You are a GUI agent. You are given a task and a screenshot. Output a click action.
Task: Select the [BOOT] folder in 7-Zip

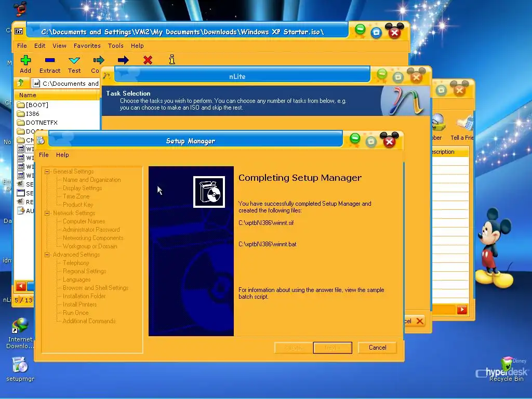[x=33, y=105]
